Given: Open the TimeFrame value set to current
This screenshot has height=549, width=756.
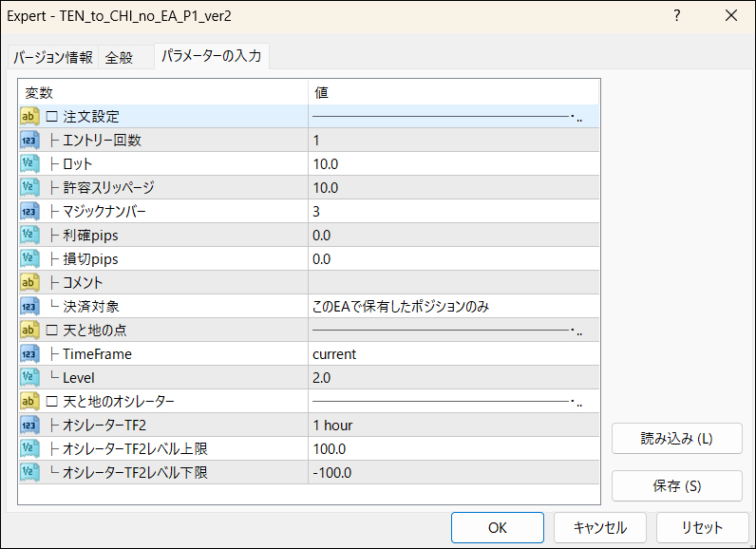Looking at the screenshot, I should [453, 353].
